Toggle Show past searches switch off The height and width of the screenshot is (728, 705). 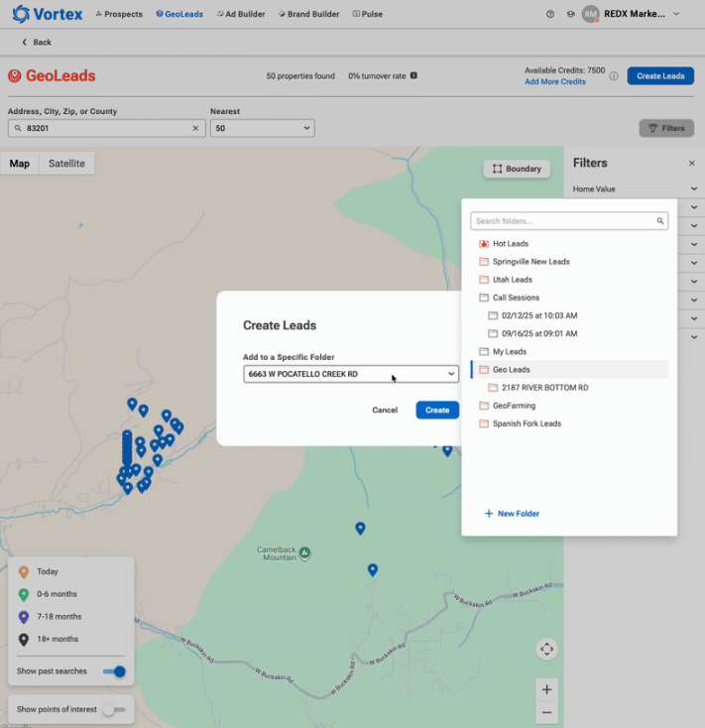(x=115, y=671)
